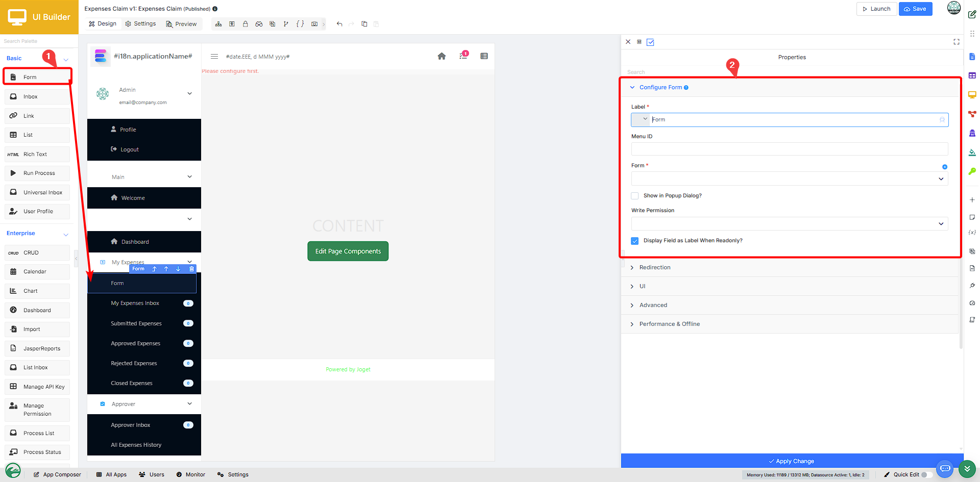
Task: Delete the selected Form menu via trash icon
Action: (191, 269)
